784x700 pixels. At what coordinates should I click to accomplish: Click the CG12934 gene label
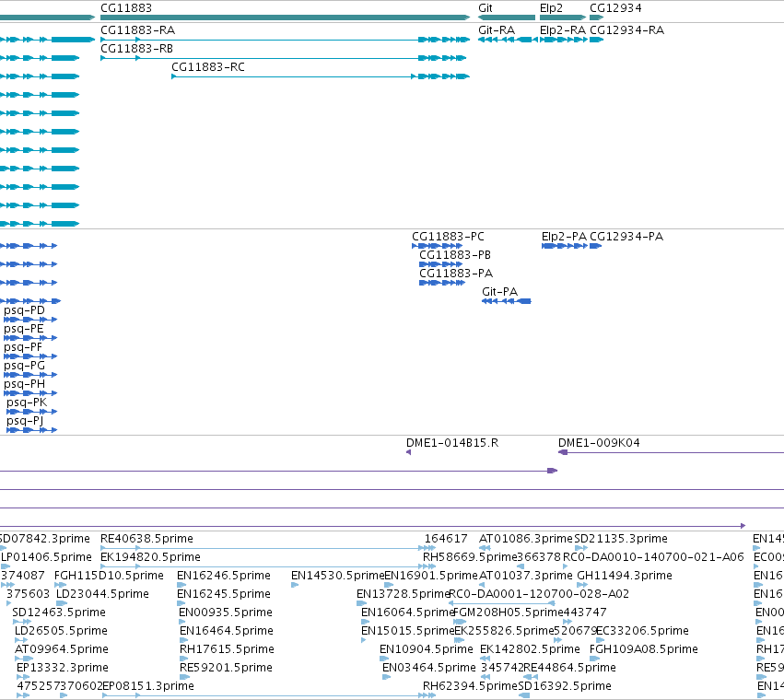click(x=615, y=8)
